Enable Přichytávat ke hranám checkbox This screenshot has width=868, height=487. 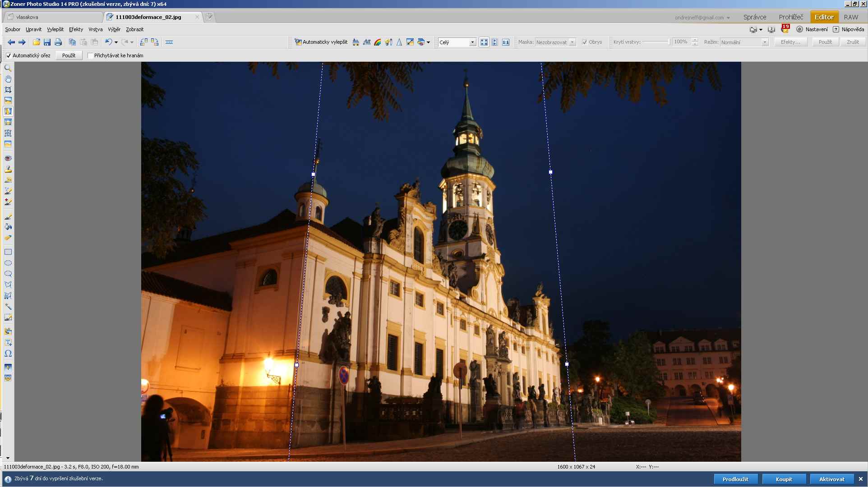click(90, 55)
